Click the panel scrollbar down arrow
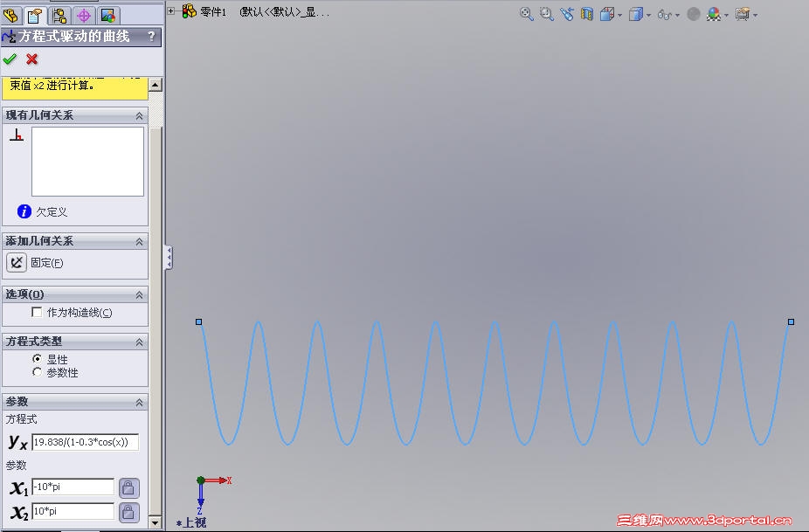Viewport: 809px width, 532px height. pyautogui.click(x=156, y=522)
